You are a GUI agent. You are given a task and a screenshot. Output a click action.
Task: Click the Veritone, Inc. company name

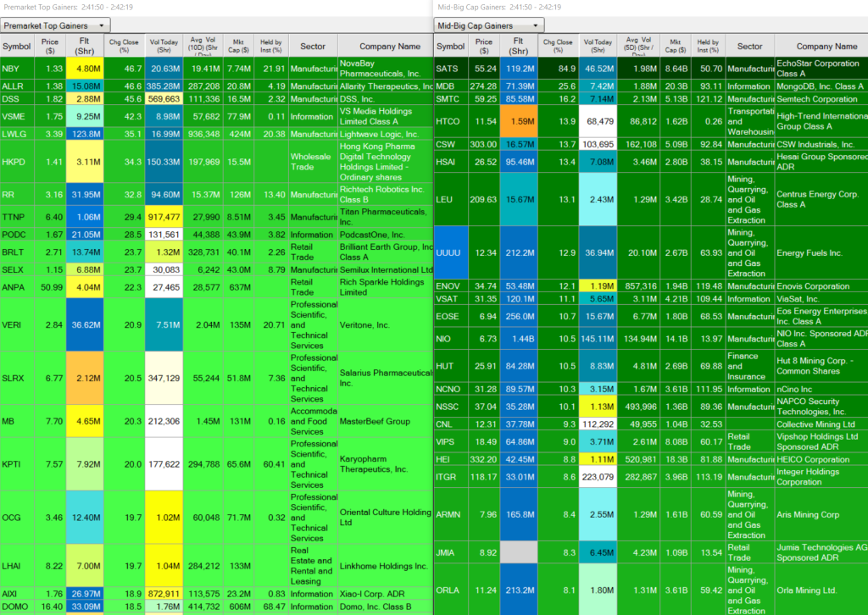click(365, 325)
